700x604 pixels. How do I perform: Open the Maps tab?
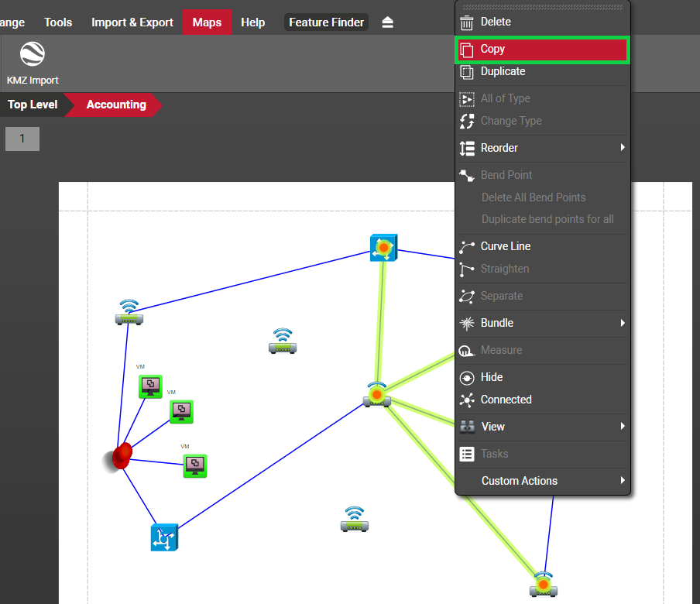tap(207, 22)
